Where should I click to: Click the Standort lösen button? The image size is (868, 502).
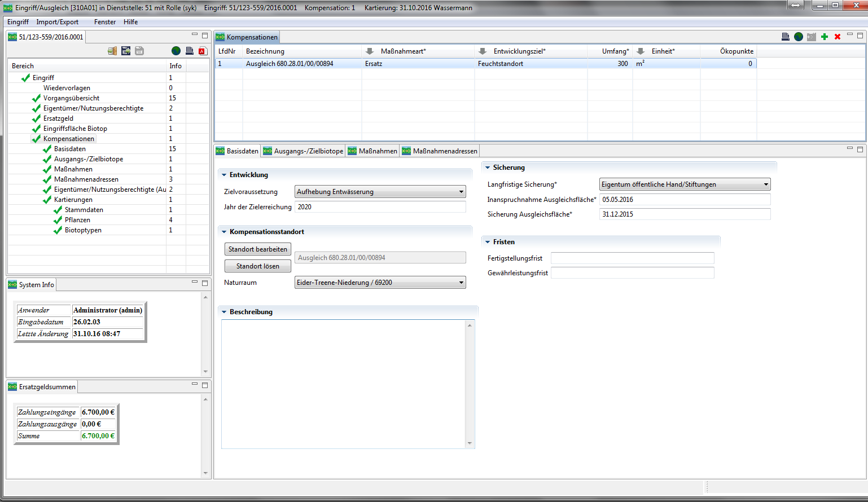pos(257,266)
